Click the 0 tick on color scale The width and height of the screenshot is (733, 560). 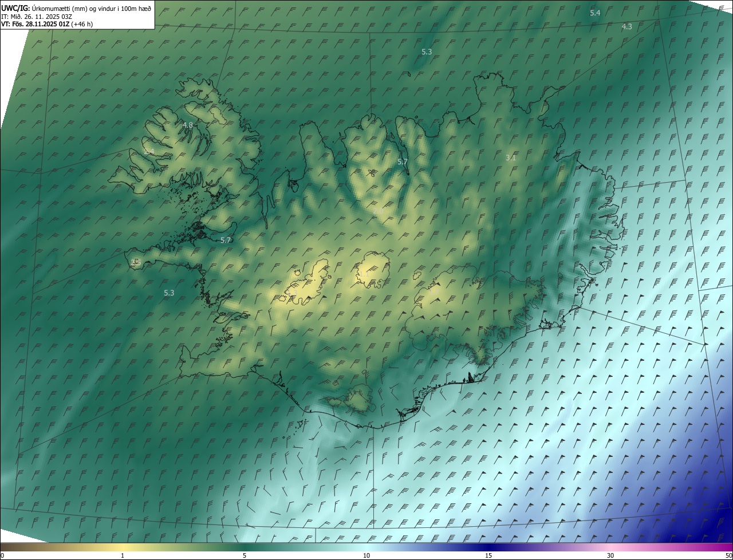click(2, 555)
